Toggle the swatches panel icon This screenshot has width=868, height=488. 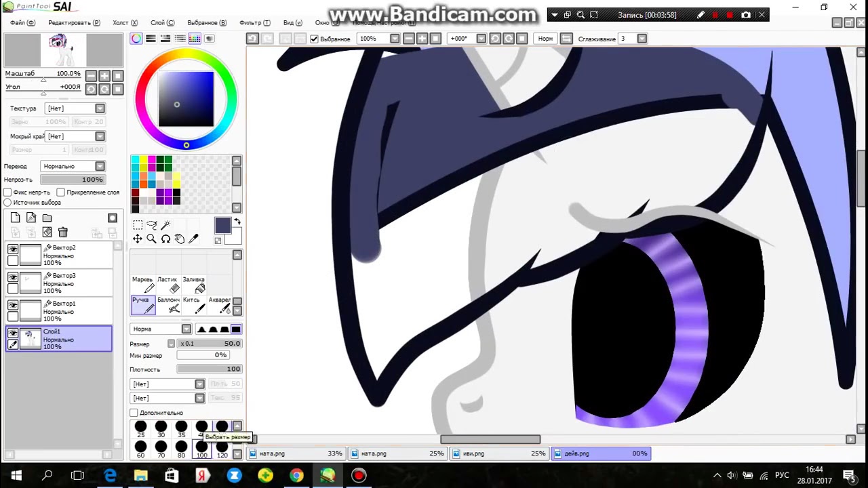(x=195, y=39)
